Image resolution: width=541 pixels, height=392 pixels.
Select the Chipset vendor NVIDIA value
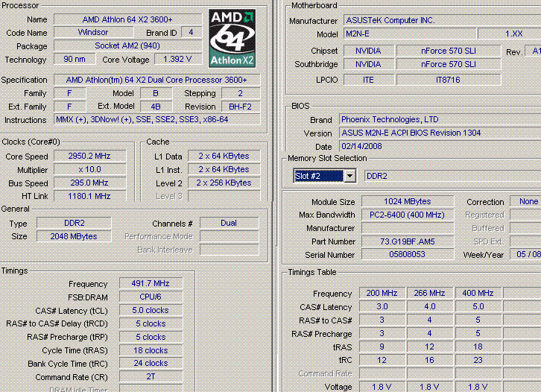coord(368,51)
